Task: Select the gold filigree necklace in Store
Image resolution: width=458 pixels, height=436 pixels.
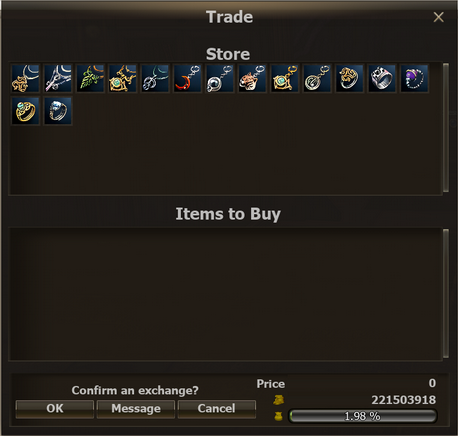Action: tap(25, 79)
